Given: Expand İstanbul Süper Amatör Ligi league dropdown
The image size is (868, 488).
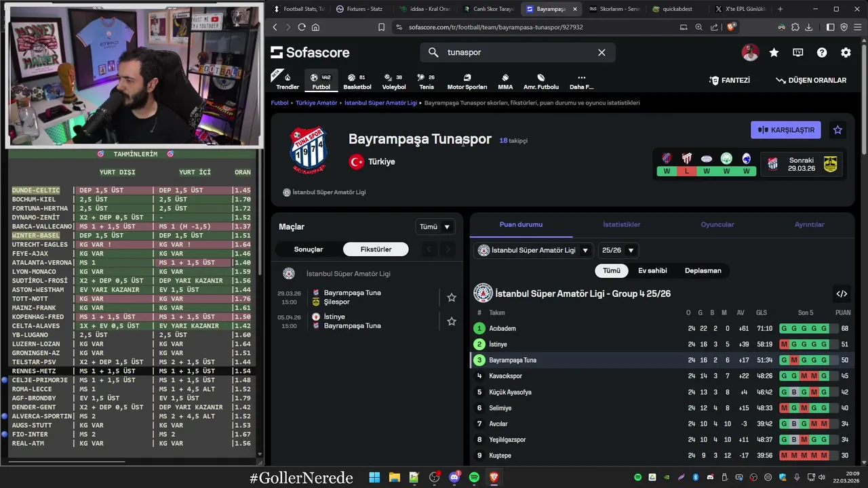Looking at the screenshot, I should [533, 250].
